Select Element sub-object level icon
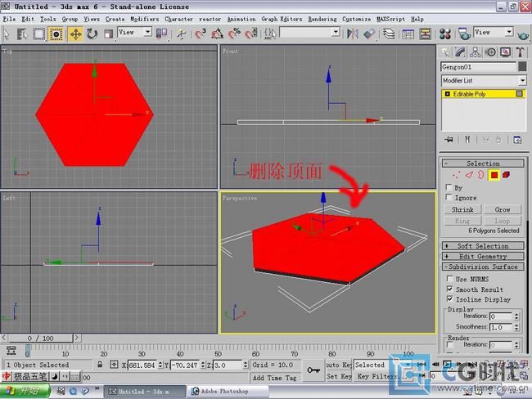Image resolution: width=532 pixels, height=399 pixels. (506, 175)
